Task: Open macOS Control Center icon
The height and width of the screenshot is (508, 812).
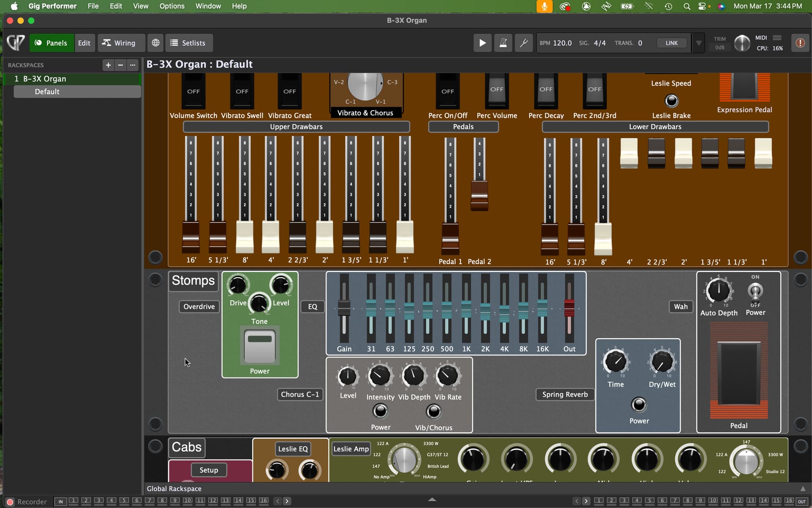Action: click(702, 6)
